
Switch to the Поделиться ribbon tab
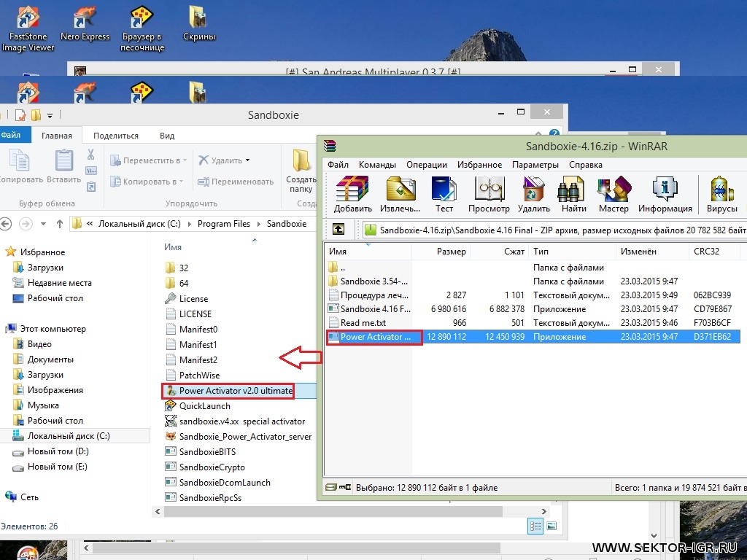click(116, 136)
